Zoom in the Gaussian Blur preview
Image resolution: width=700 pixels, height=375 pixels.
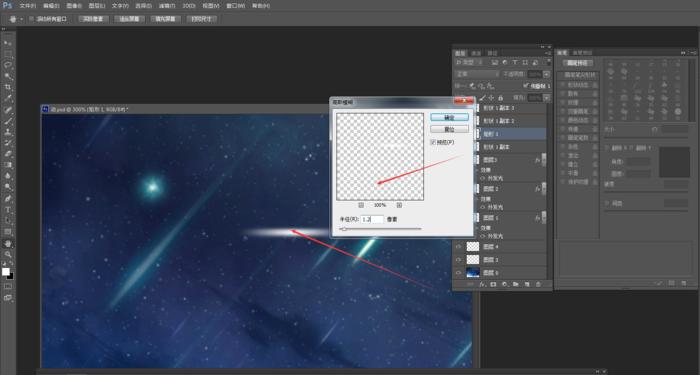(399, 205)
